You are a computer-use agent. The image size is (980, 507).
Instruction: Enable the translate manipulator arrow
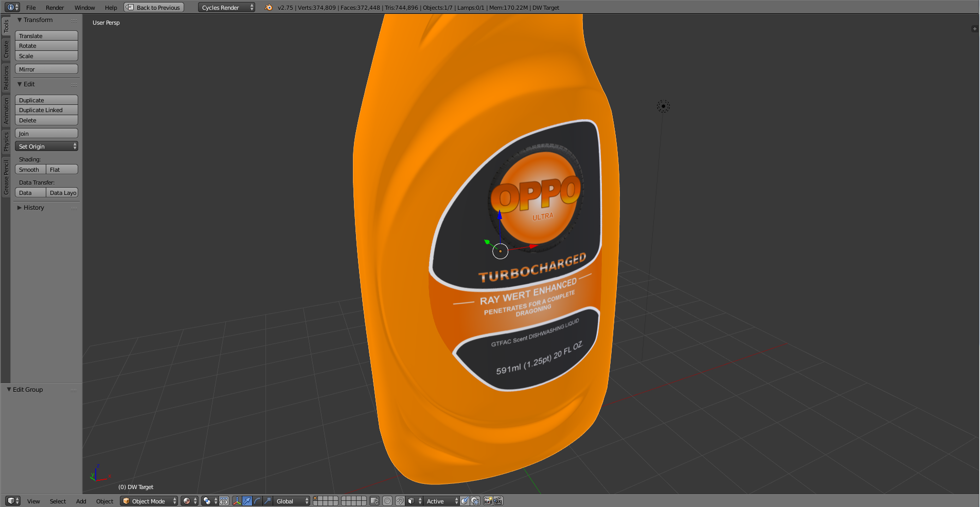tap(247, 501)
